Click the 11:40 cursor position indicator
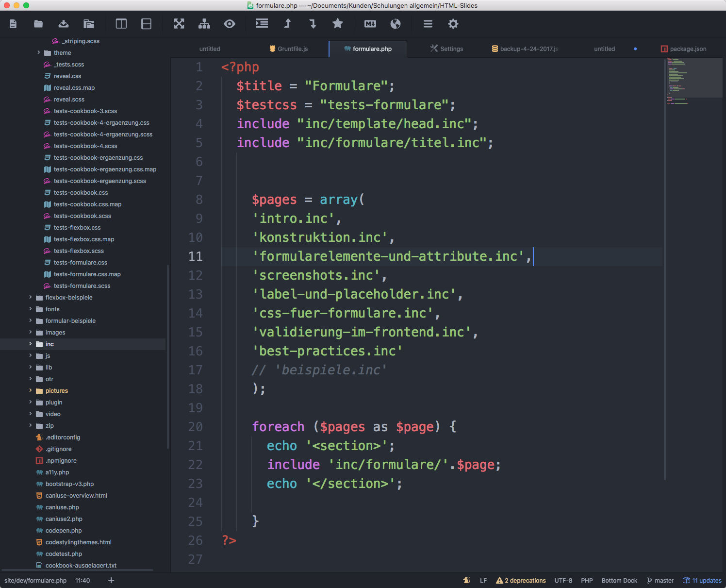Viewport: 726px width, 588px height. tap(82, 580)
